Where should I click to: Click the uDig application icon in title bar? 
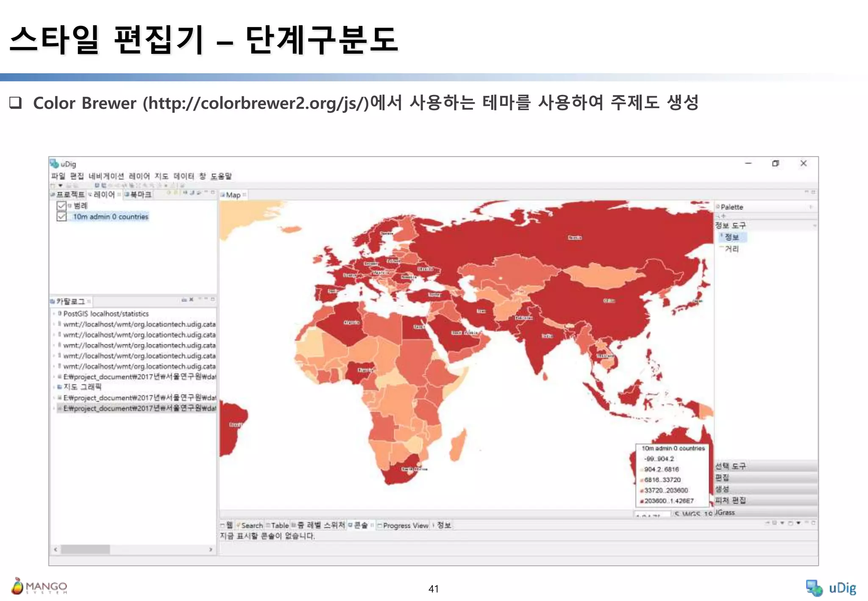pos(54,164)
